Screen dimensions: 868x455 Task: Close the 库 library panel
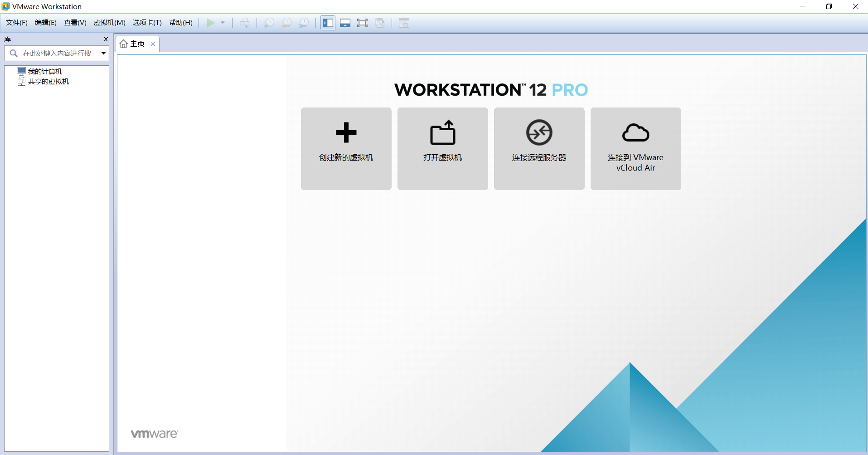click(x=106, y=39)
